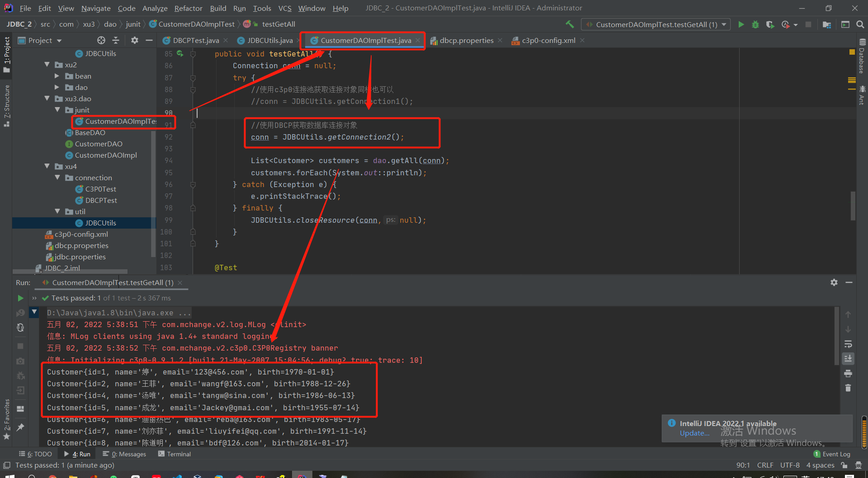868x478 pixels.
Task: Open Run panel settings gear
Action: (834, 282)
